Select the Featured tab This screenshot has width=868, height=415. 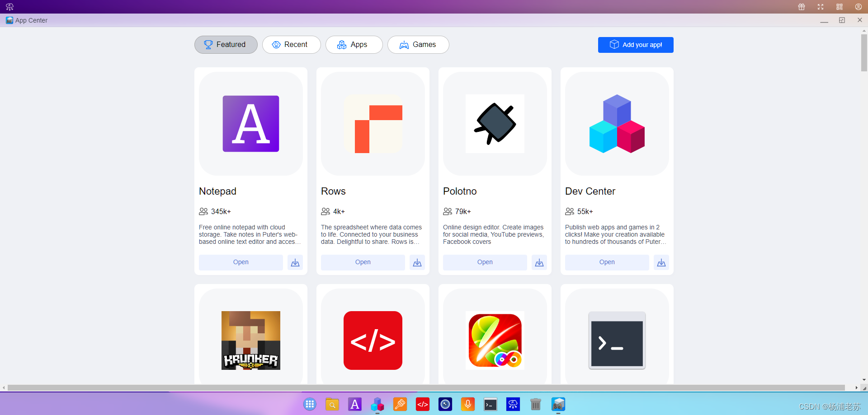click(226, 45)
